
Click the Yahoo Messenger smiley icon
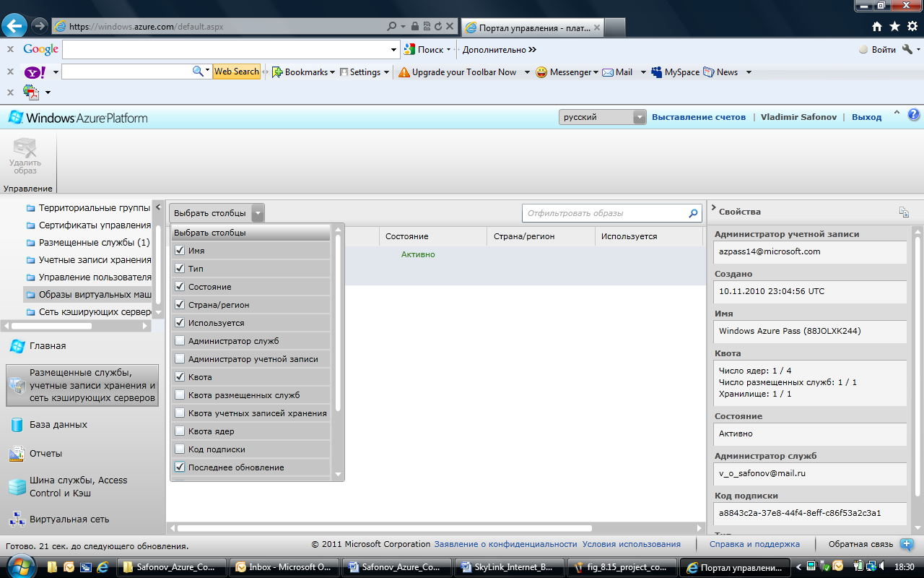541,72
